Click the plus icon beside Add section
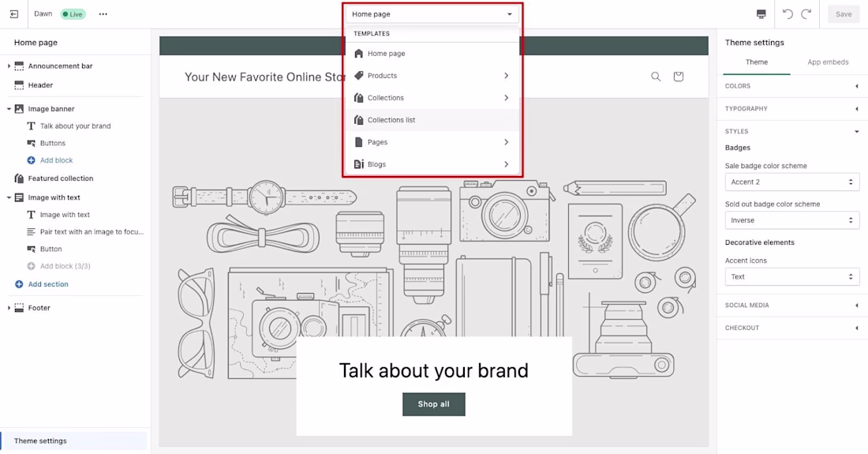 19,284
